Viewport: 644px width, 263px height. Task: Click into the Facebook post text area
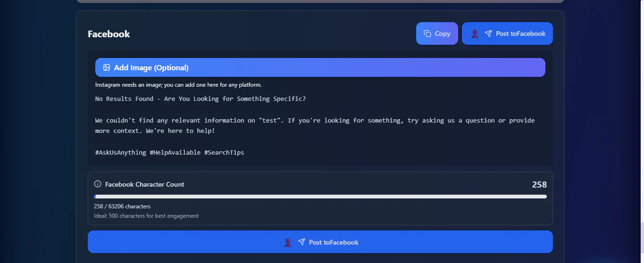(x=320, y=126)
